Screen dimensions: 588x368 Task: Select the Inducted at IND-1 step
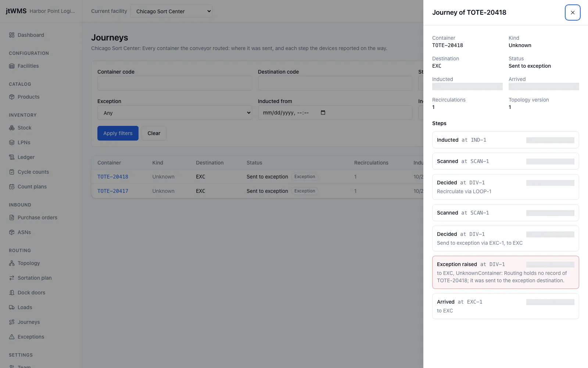pos(506,140)
